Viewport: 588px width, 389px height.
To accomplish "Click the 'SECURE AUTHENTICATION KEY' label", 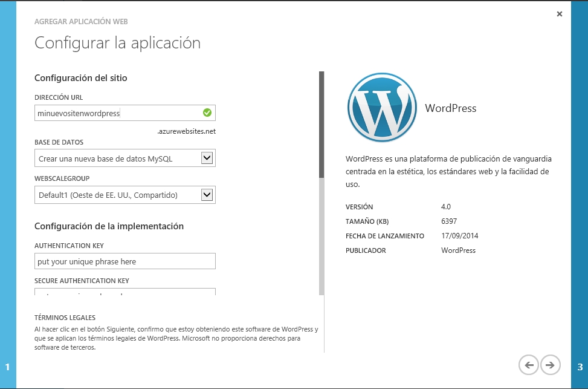I will [82, 281].
